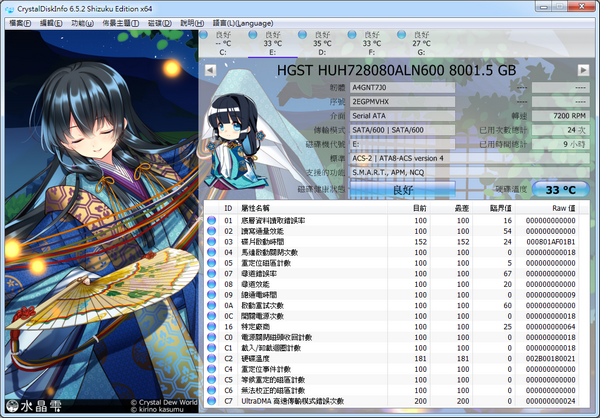Go to next disk with right arrow
Screen dimensions: 600x418
click(x=583, y=70)
